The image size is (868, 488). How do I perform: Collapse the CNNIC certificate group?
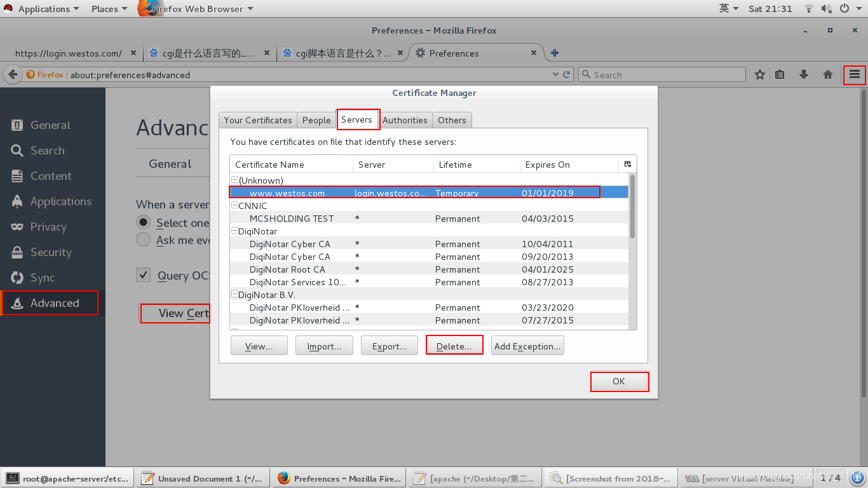tap(234, 206)
